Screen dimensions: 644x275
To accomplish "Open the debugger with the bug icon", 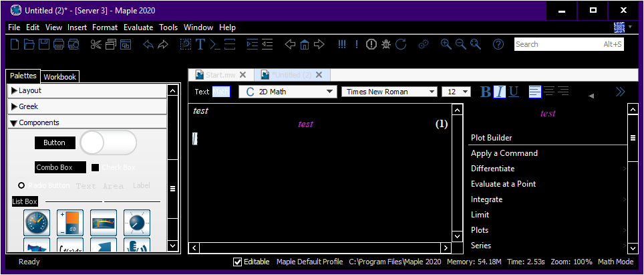I will (385, 44).
